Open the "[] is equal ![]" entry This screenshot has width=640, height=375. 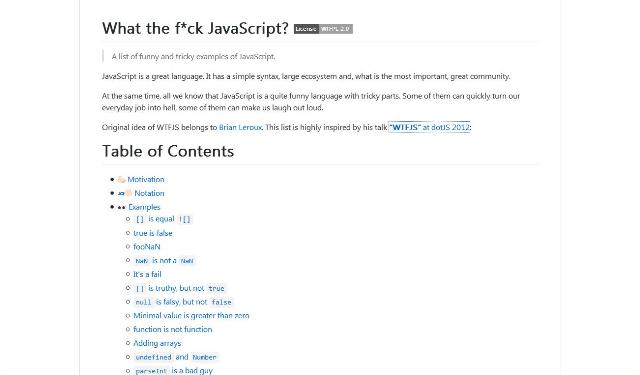click(163, 220)
